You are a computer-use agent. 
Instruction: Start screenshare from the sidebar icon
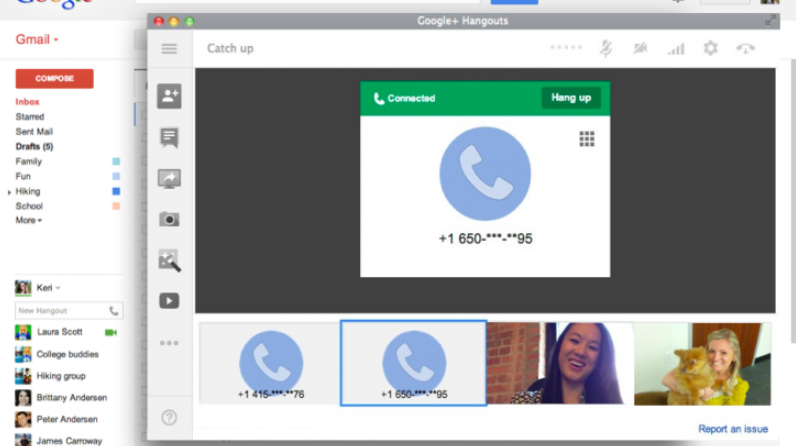[x=169, y=179]
